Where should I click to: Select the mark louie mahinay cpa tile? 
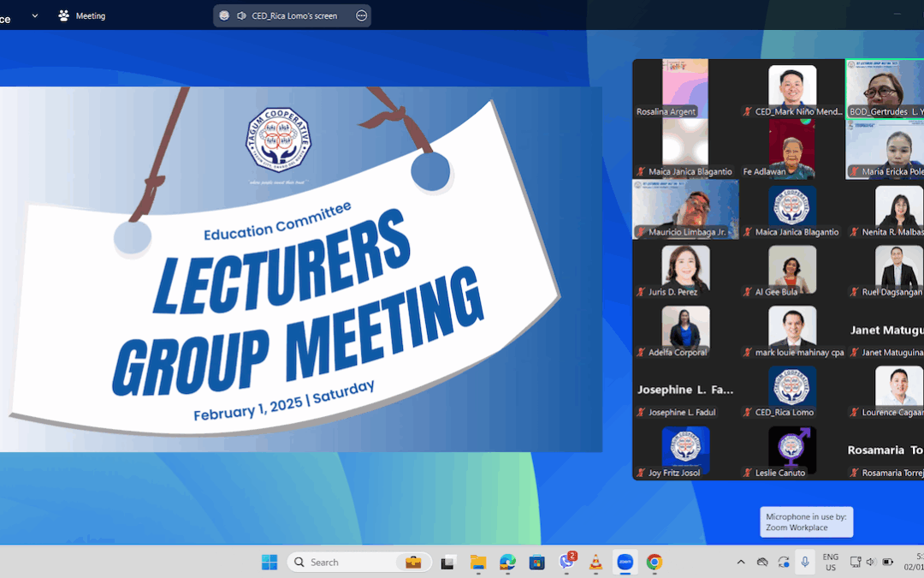tap(792, 331)
